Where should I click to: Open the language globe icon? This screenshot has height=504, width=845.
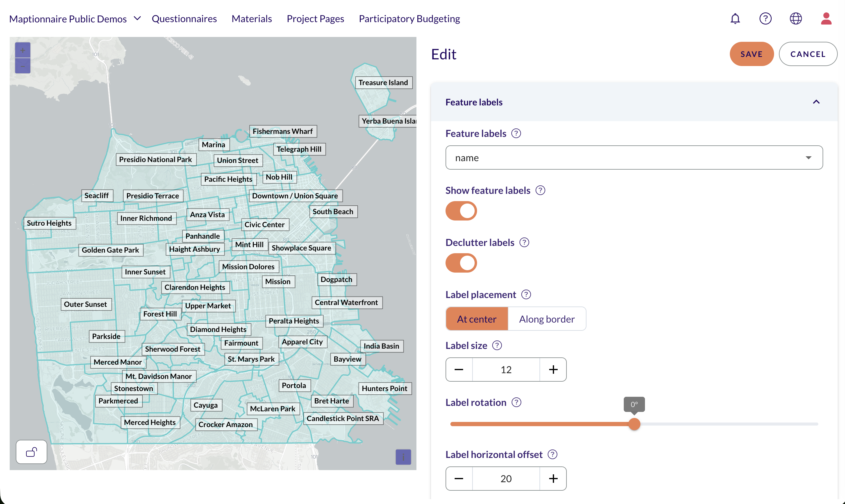[x=795, y=19]
